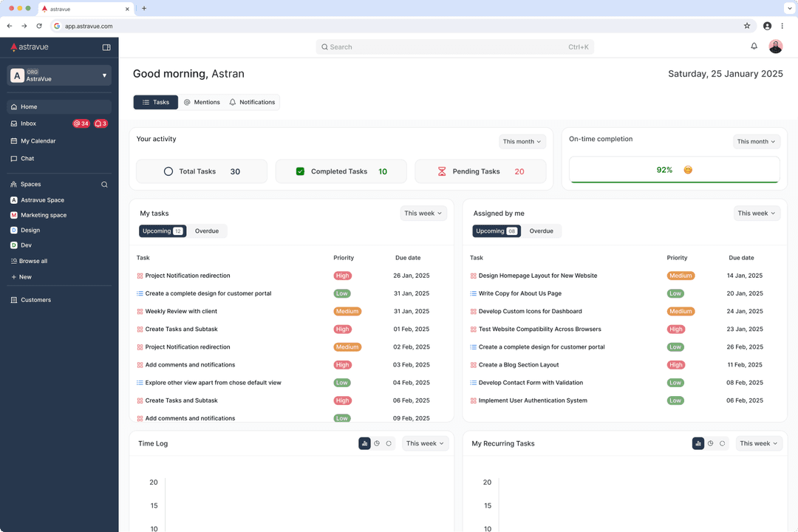Screen dimensions: 798x532
Task: Open the mentions badge showing 34
Action: coord(81,123)
